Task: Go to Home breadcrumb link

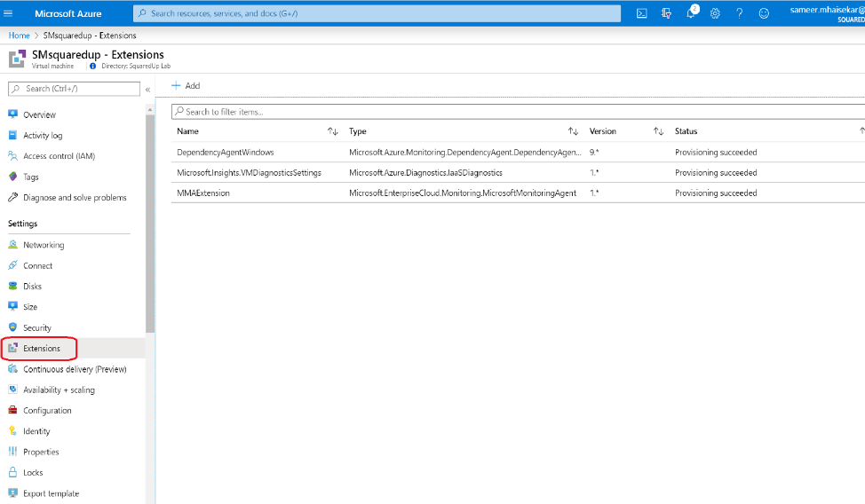Action: coord(19,35)
